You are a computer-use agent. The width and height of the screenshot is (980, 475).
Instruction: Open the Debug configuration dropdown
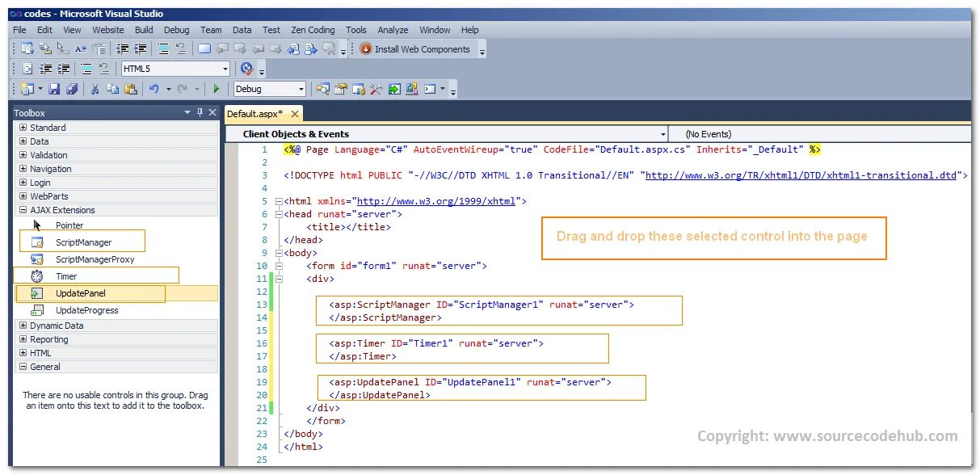[301, 89]
